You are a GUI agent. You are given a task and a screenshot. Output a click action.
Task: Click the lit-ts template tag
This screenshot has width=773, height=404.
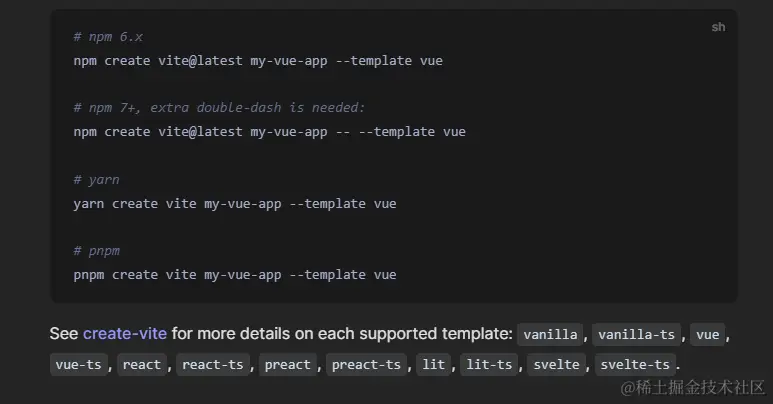click(491, 365)
